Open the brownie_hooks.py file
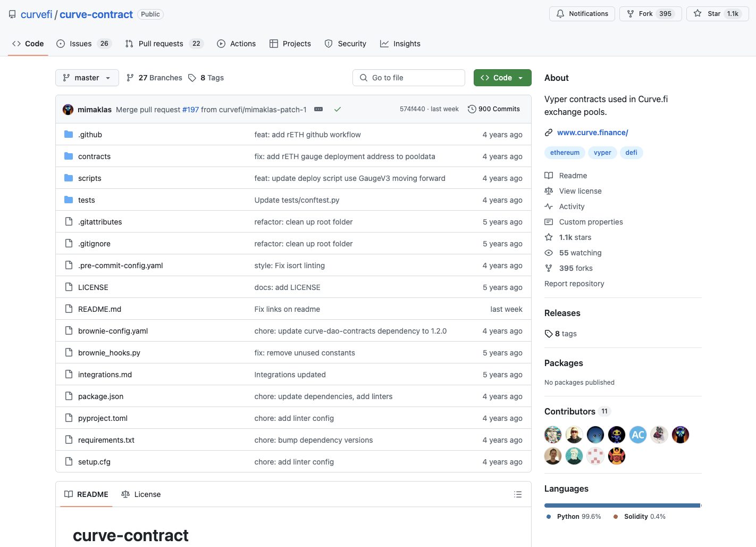 coord(109,353)
